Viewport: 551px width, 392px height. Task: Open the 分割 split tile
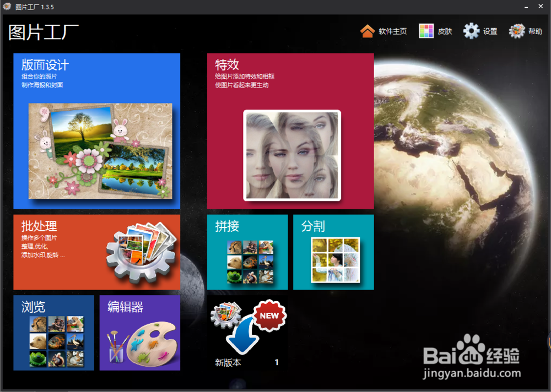[333, 252]
